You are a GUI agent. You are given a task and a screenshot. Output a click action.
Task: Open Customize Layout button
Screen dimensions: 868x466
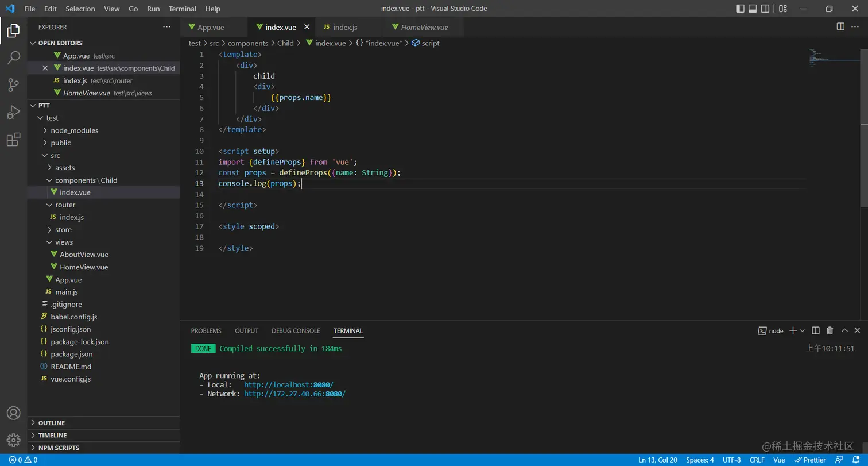click(x=784, y=9)
